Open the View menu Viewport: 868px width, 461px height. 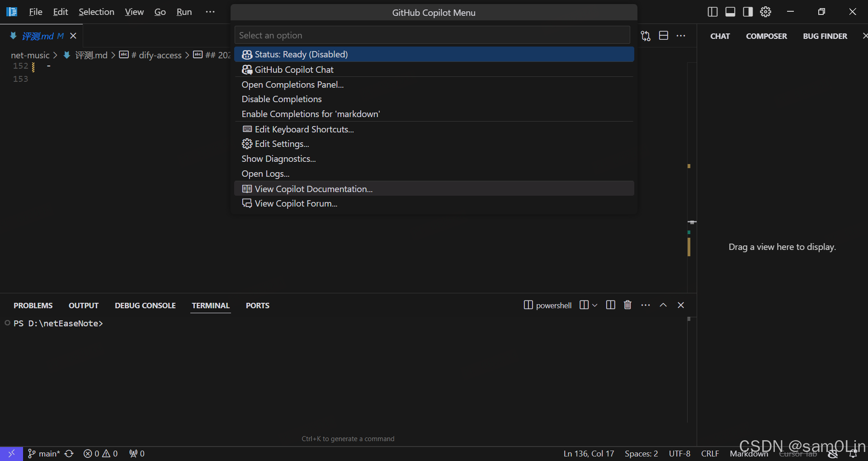point(134,12)
